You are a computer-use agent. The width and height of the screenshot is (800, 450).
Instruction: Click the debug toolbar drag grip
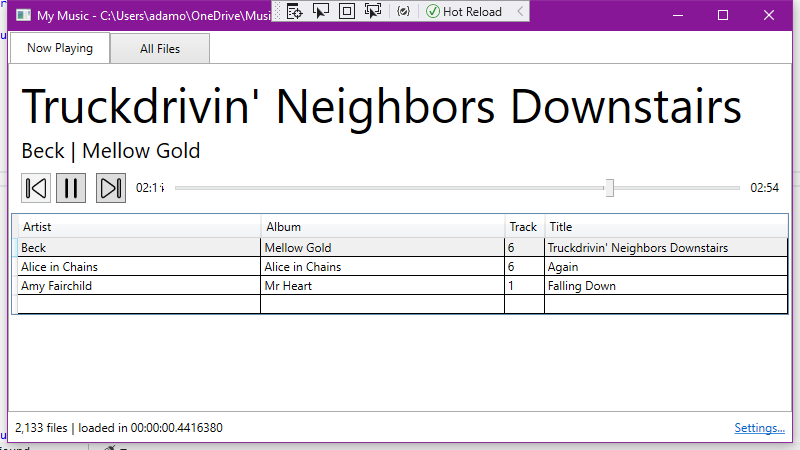(278, 11)
